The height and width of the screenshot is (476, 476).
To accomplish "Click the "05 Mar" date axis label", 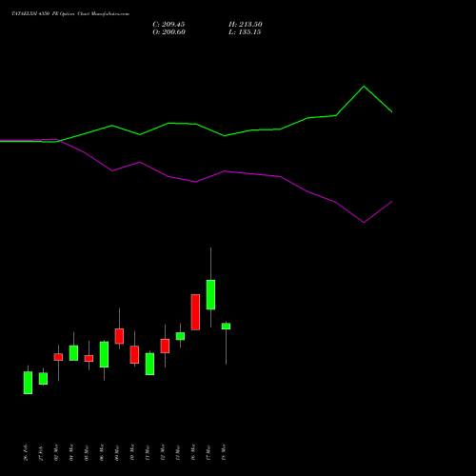I will click(87, 452).
